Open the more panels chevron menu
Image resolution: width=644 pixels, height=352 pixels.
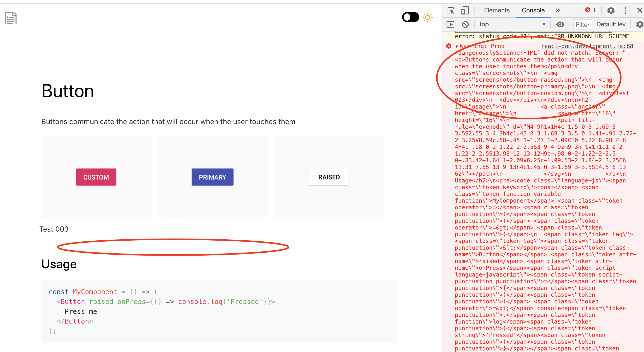tap(558, 11)
